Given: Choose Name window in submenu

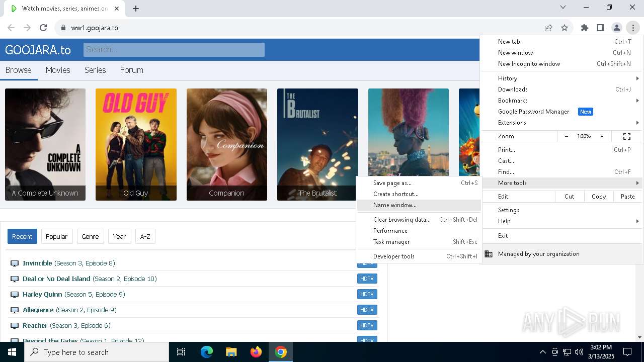Looking at the screenshot, I should click(x=419, y=205).
